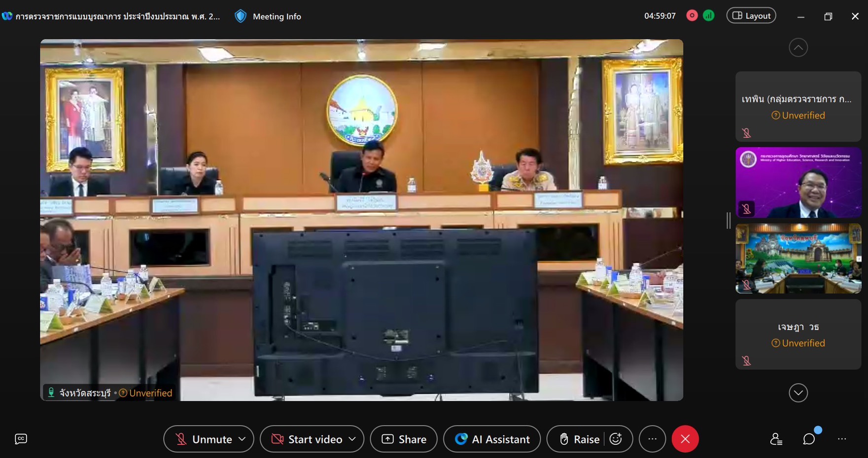Open the Layout menu

coord(751,16)
